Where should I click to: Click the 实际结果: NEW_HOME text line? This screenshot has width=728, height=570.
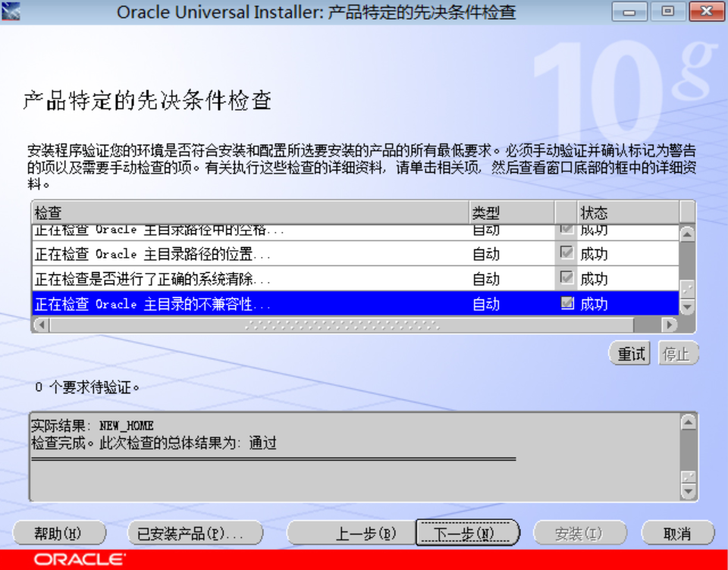[x=93, y=426]
